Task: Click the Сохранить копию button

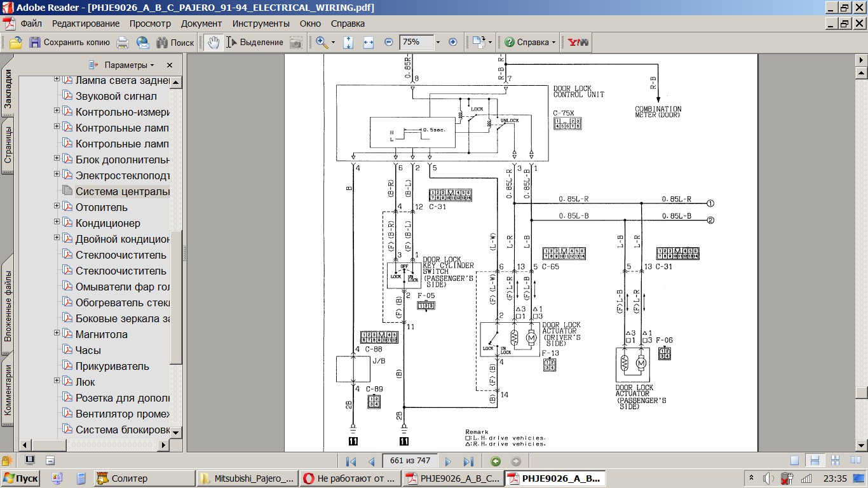Action: coord(69,43)
